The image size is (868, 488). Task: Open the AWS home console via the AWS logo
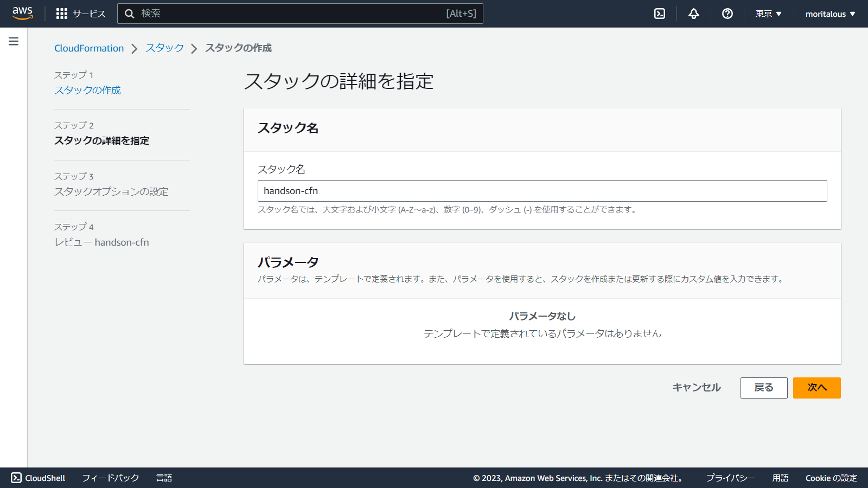[22, 14]
